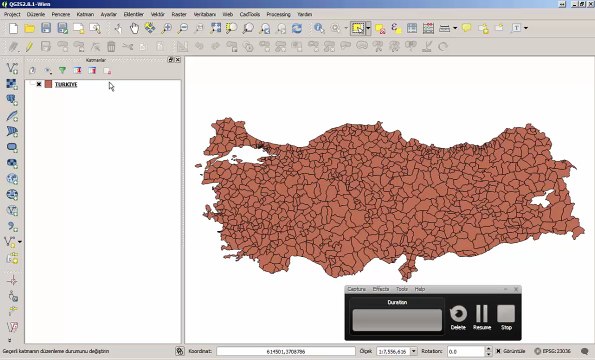Viewport: 595px width, 360px height.
Task: Click Add WMS Layer globe icon
Action: coord(12,179)
